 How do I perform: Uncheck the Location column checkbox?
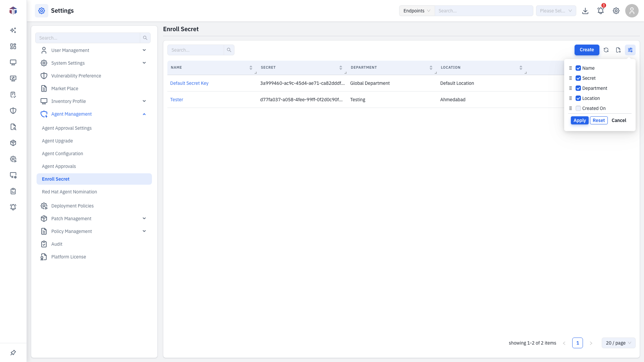click(x=578, y=98)
